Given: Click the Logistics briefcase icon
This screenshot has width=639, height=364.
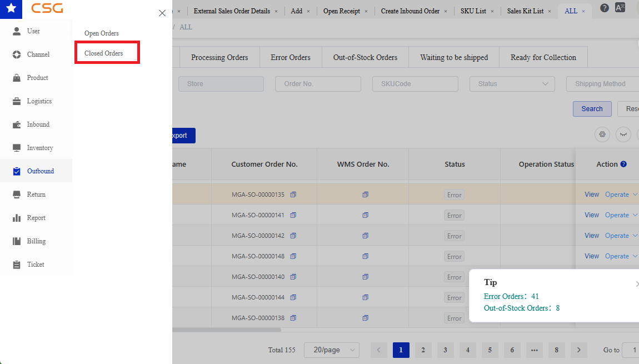Looking at the screenshot, I should pos(16,101).
